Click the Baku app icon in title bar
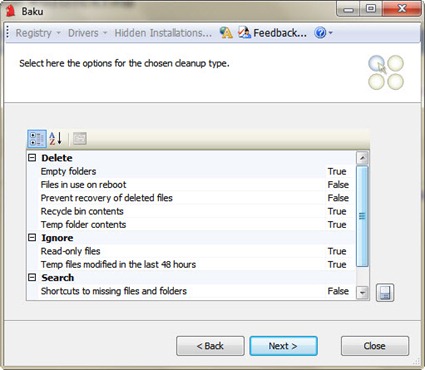The width and height of the screenshot is (425, 370). (11, 11)
